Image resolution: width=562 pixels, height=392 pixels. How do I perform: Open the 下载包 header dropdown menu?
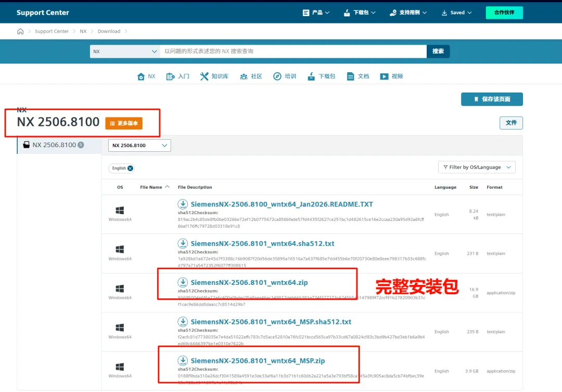click(x=360, y=12)
